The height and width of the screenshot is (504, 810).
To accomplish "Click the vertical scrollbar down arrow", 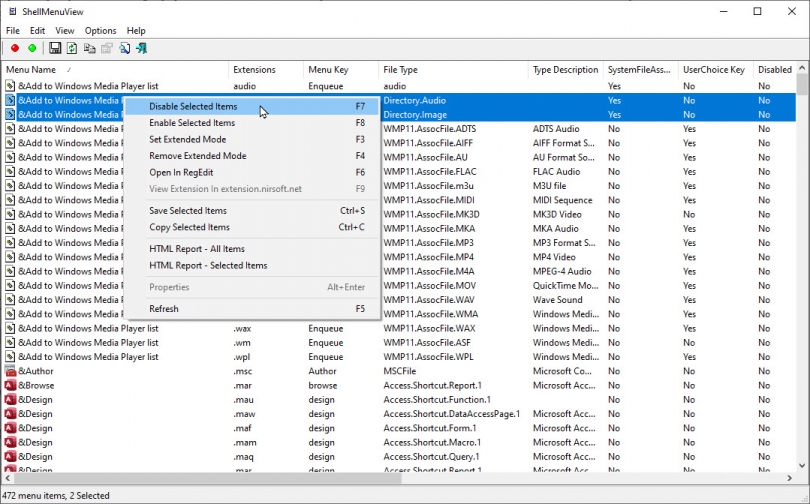I will [802, 466].
